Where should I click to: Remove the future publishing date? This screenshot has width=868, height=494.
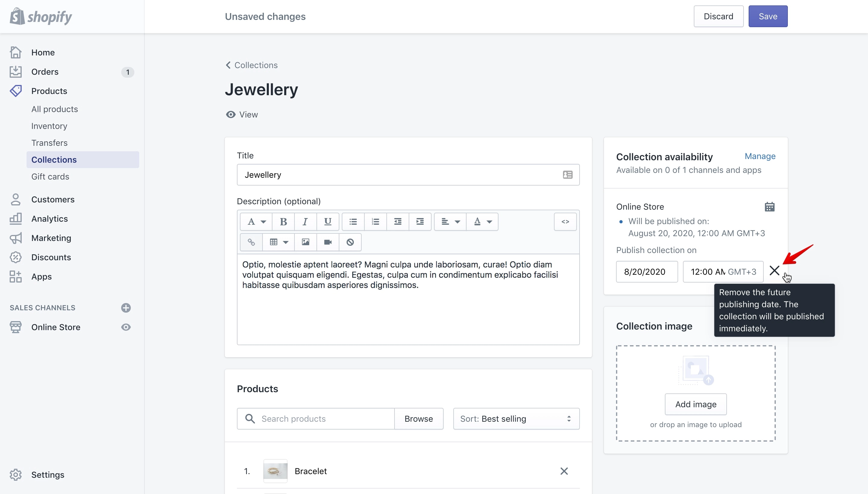coord(774,271)
